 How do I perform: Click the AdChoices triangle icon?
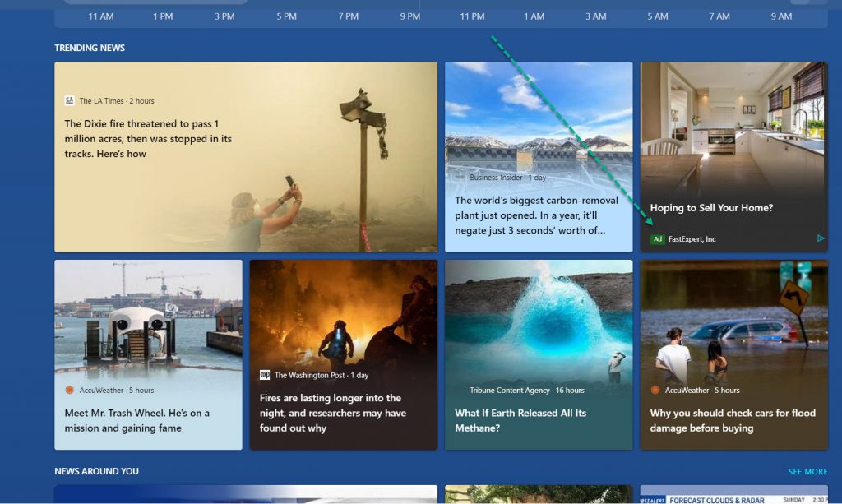point(820,238)
